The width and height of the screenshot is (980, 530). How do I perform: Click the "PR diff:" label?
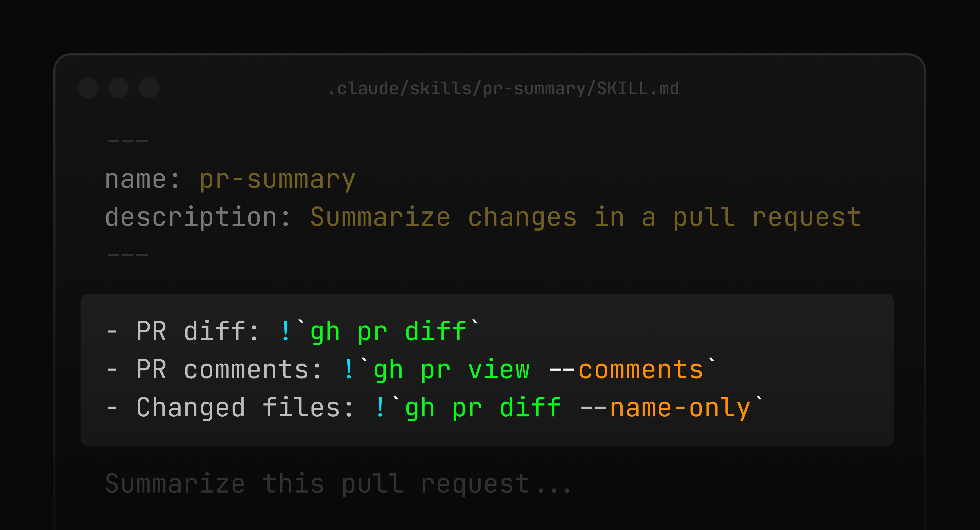click(x=197, y=331)
